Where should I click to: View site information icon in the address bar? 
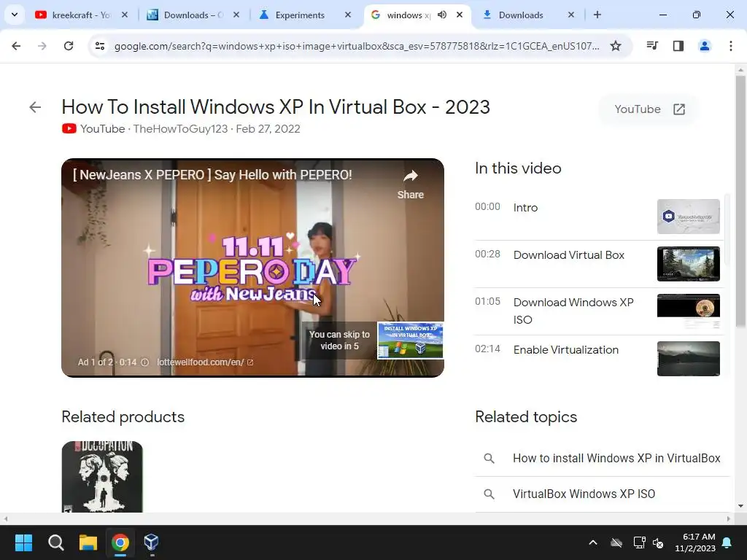click(x=99, y=46)
